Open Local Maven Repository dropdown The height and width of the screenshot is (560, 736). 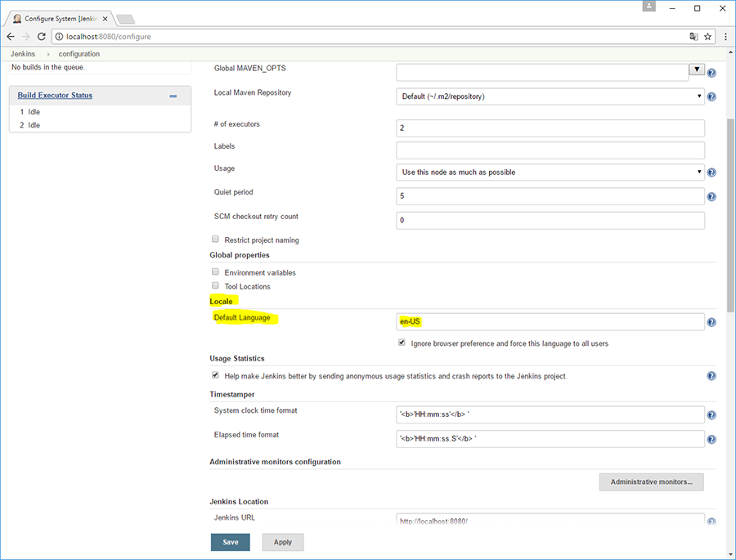tap(550, 96)
